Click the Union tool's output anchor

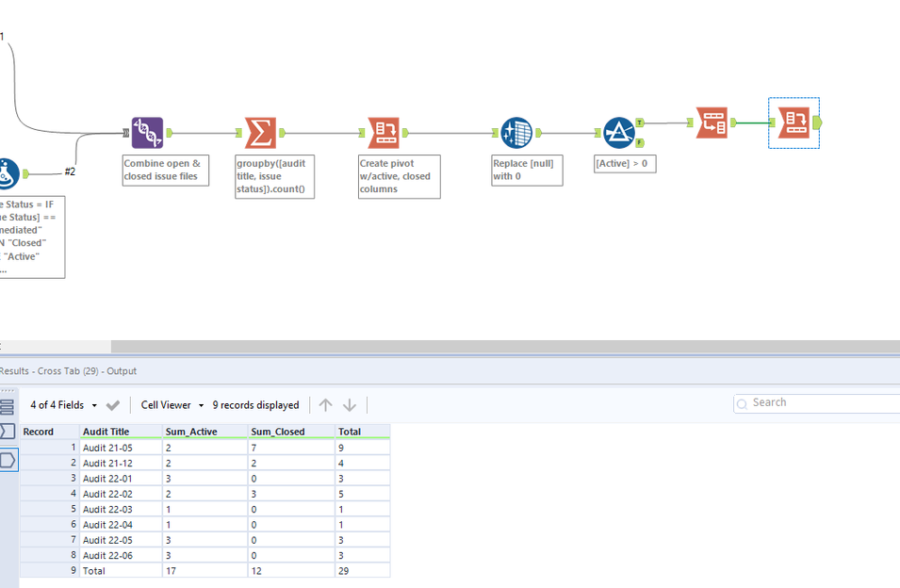(x=170, y=133)
